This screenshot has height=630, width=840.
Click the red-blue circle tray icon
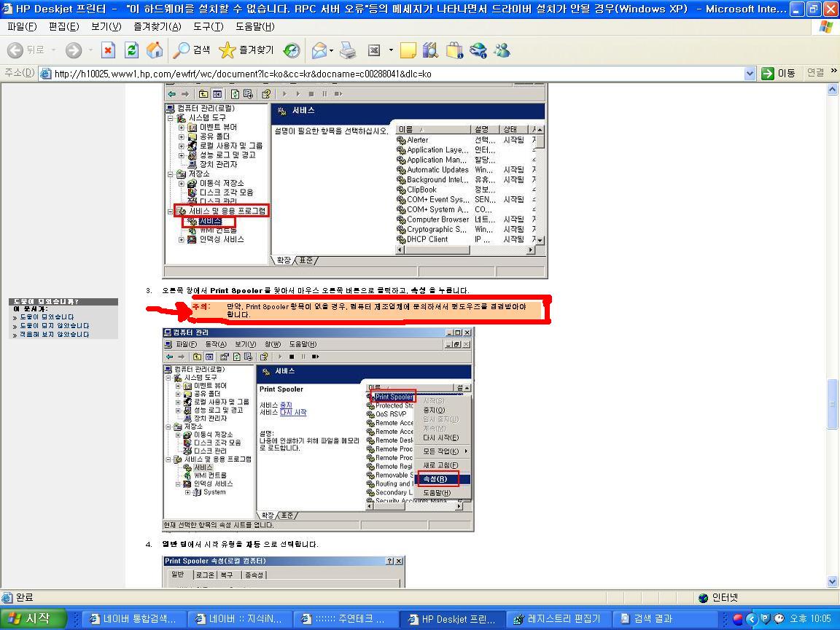tap(738, 619)
